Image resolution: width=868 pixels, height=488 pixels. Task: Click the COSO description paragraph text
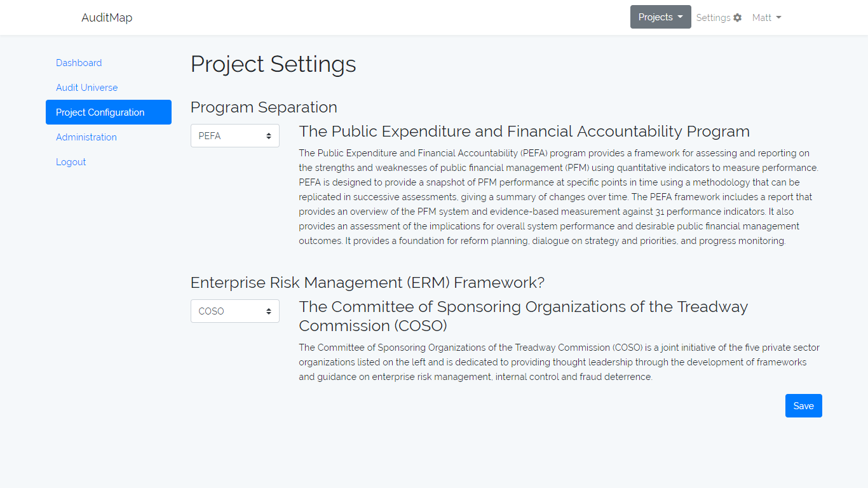[559, 362]
